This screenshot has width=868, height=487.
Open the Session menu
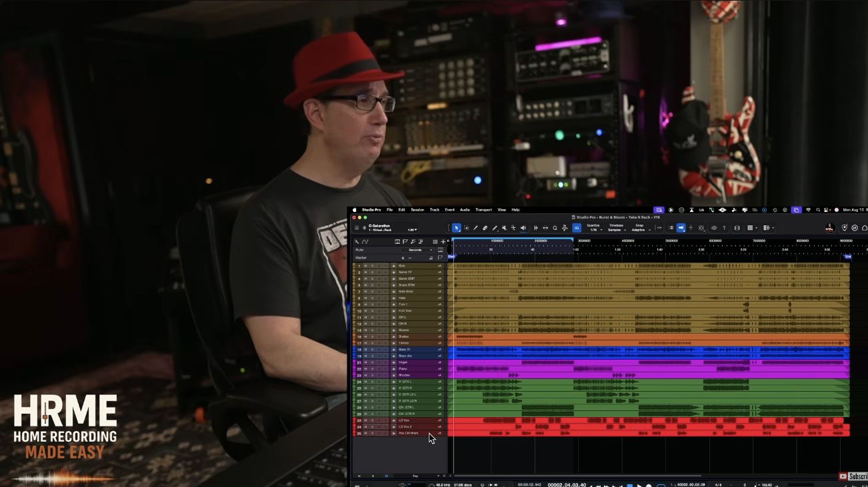click(x=417, y=210)
